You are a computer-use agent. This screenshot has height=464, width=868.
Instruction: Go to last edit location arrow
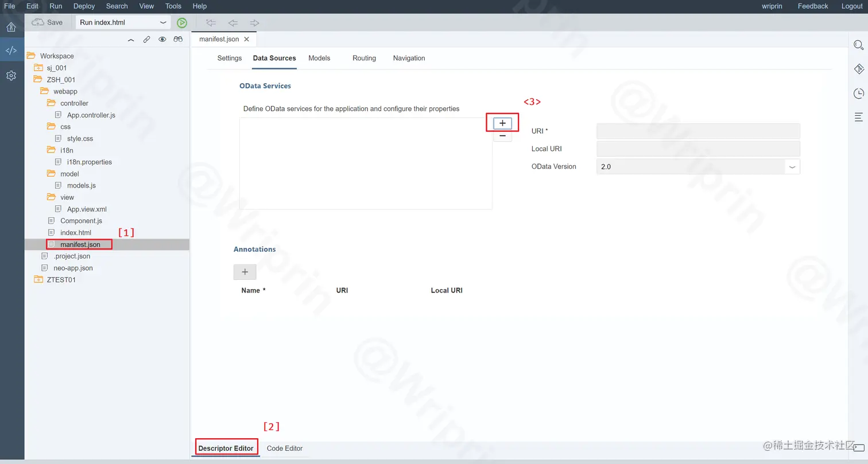(x=211, y=23)
